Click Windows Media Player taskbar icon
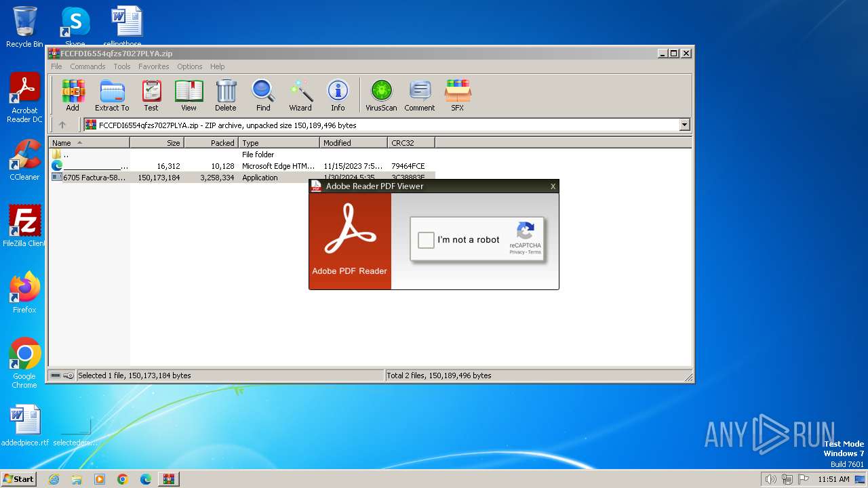The image size is (868, 488). [100, 479]
